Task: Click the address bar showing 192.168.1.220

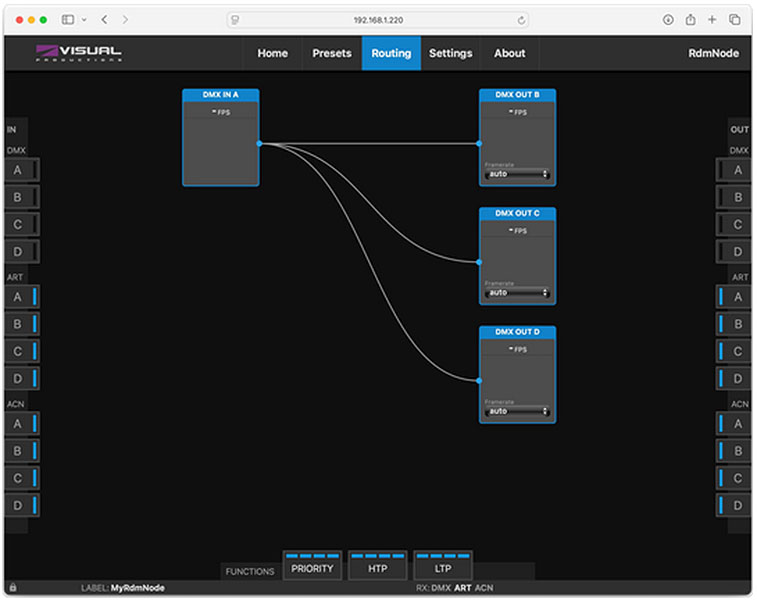Action: coord(378,20)
